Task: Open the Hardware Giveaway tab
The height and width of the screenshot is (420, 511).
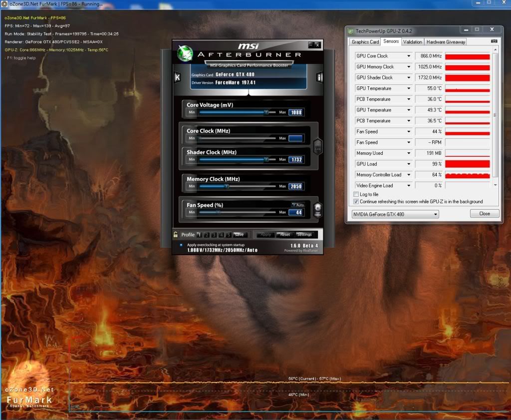Action: point(446,42)
